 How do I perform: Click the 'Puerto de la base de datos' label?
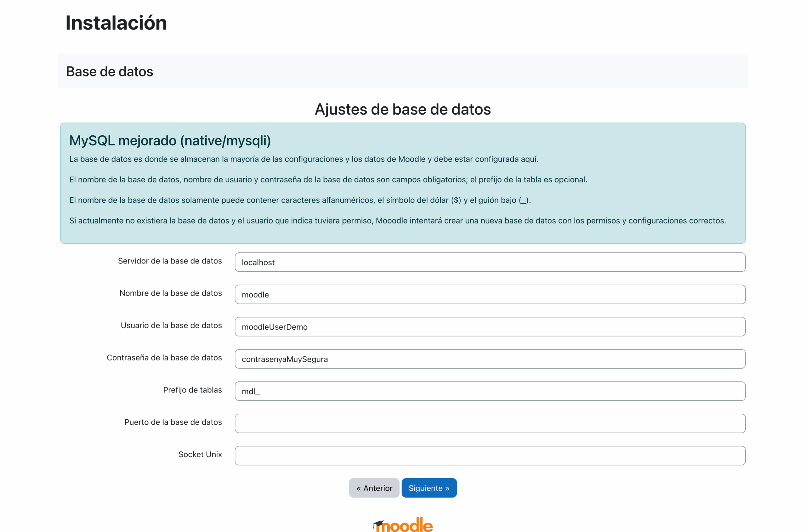pyautogui.click(x=173, y=422)
